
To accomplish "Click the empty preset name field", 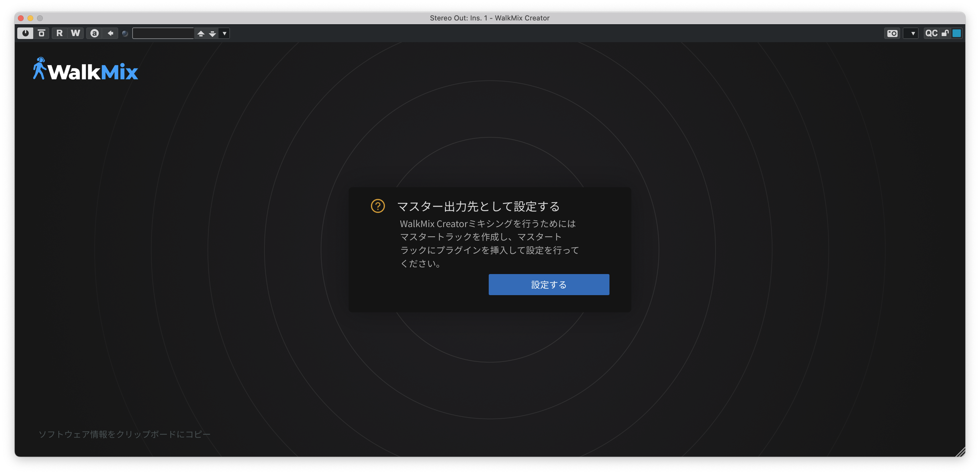I will tap(163, 33).
